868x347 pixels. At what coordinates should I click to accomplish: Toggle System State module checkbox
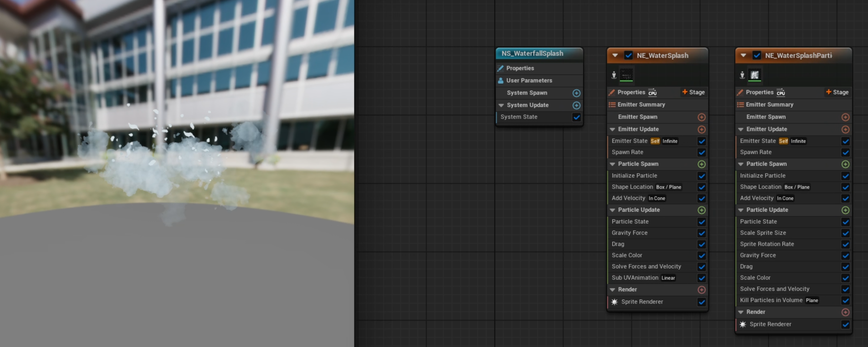576,117
